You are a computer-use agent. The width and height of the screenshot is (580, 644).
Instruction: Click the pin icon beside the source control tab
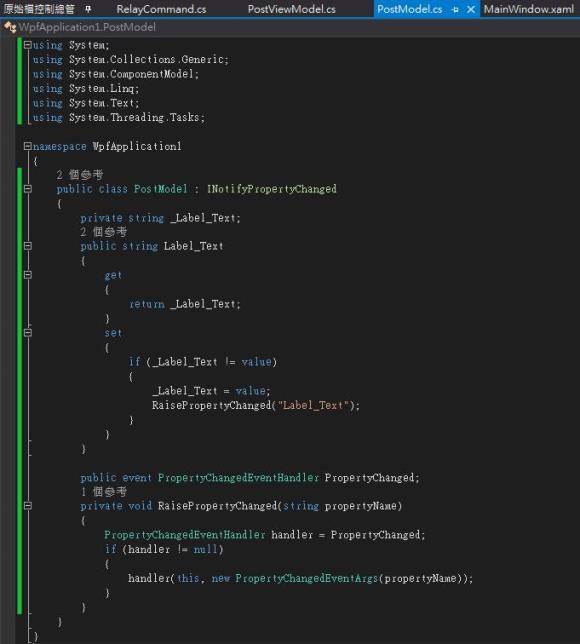pos(88,9)
